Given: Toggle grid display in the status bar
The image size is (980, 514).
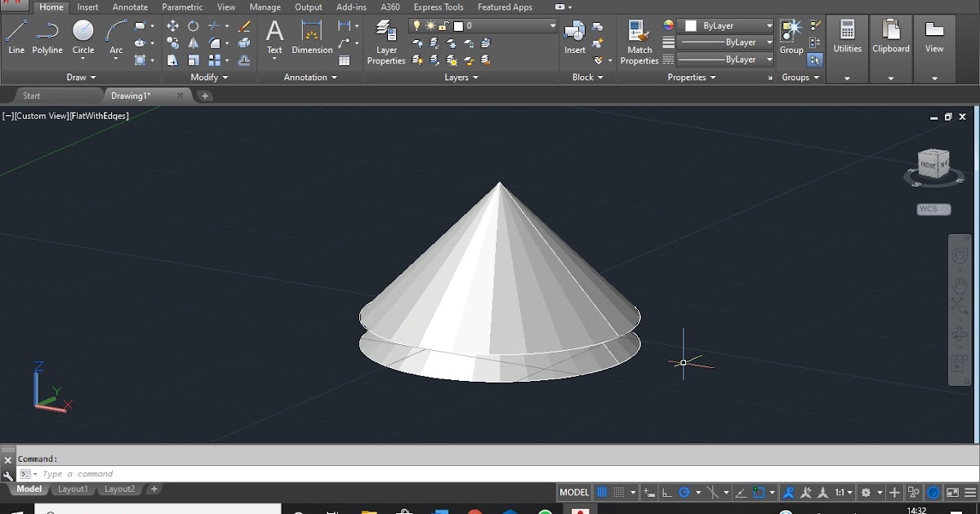Looking at the screenshot, I should (x=600, y=492).
